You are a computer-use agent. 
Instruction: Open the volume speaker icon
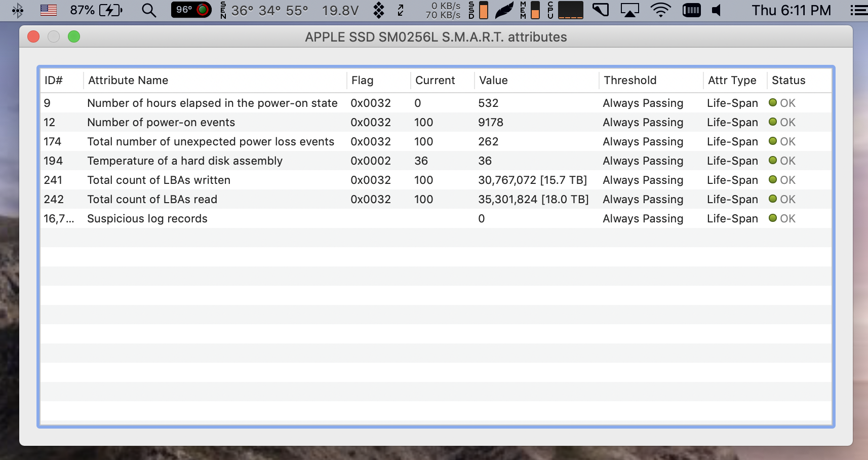716,10
